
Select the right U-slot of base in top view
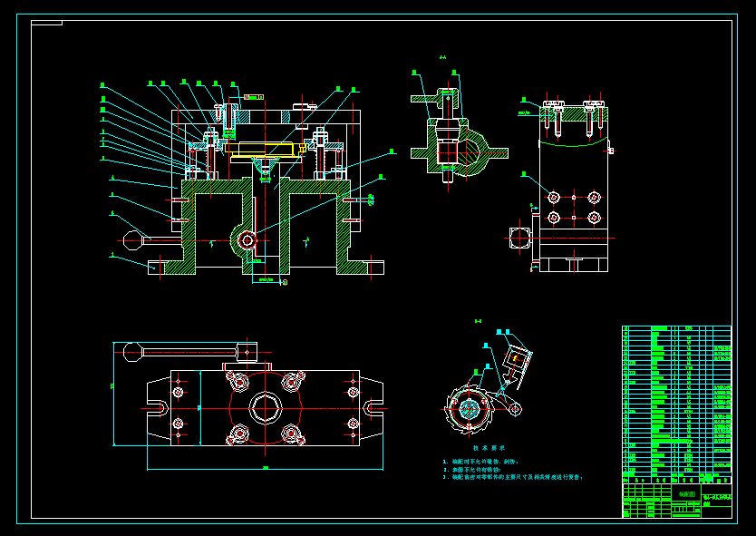click(x=372, y=408)
